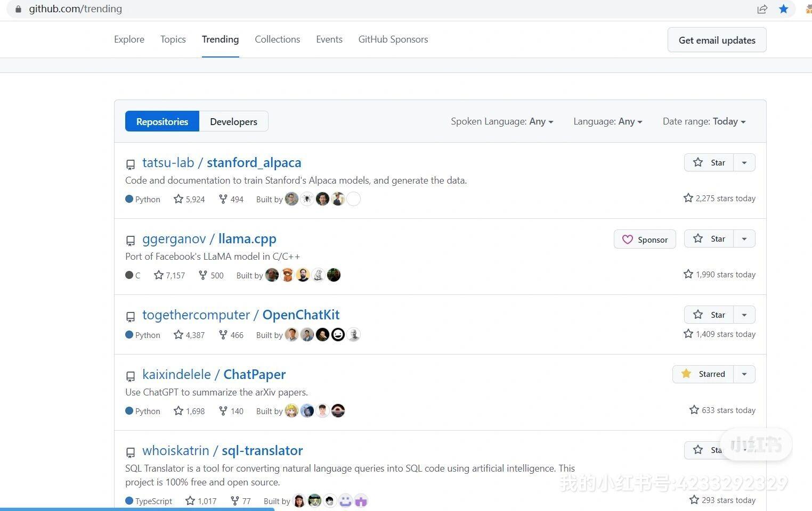
Task: Open the Collections page
Action: click(277, 39)
